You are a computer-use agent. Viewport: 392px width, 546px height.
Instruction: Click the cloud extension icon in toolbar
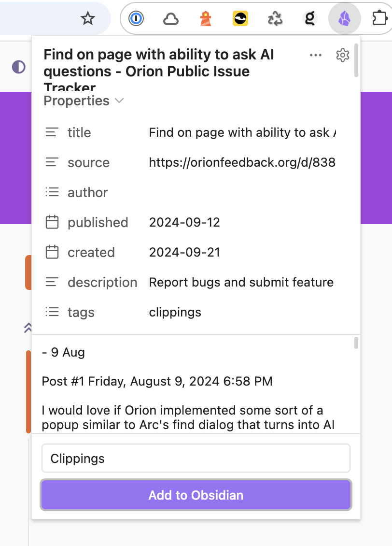click(171, 19)
